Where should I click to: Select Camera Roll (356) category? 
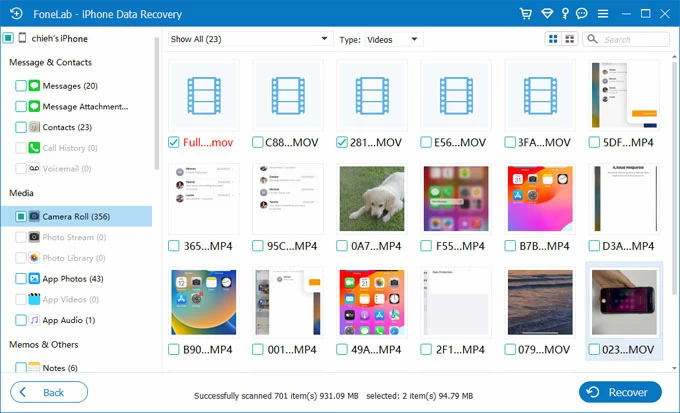[76, 216]
